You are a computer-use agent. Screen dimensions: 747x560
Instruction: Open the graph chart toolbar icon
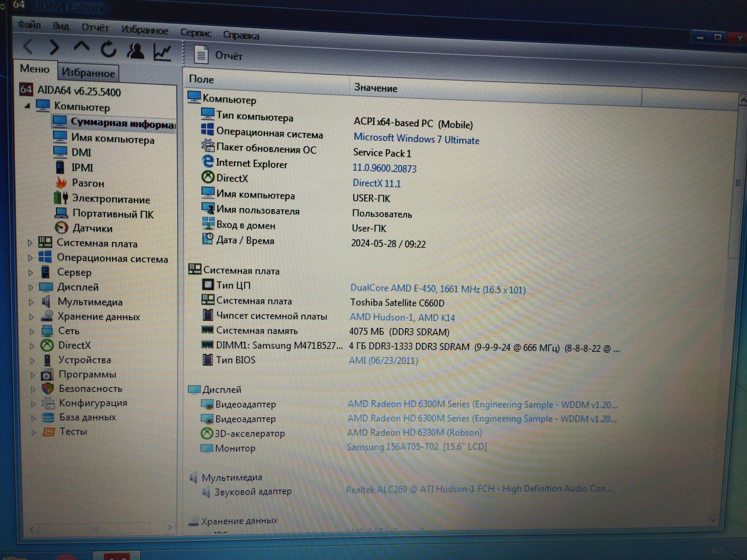(162, 52)
